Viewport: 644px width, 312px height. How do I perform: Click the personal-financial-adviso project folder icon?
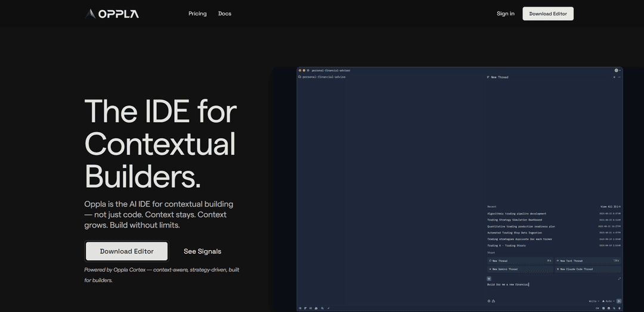tap(300, 77)
